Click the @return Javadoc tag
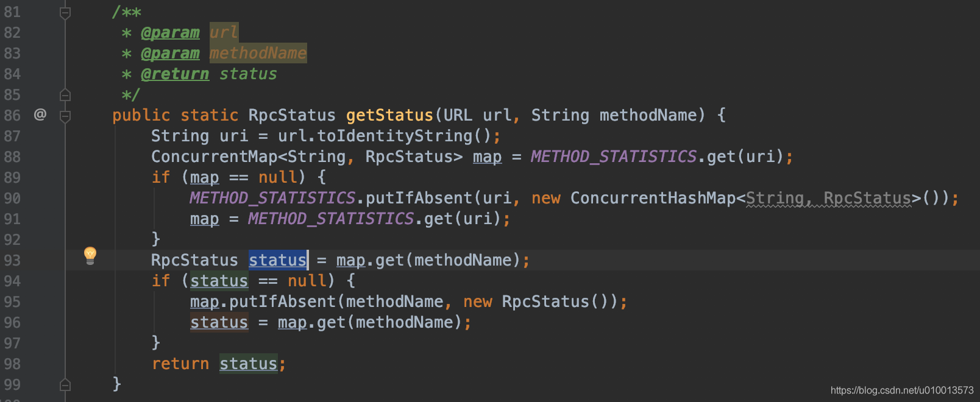This screenshot has height=402, width=980. [175, 74]
